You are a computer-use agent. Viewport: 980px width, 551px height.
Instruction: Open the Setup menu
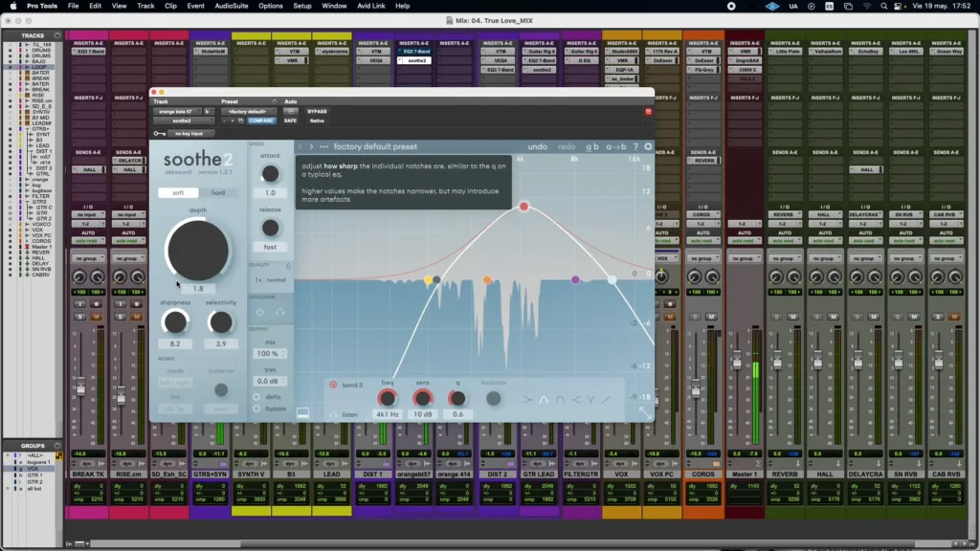click(x=302, y=7)
